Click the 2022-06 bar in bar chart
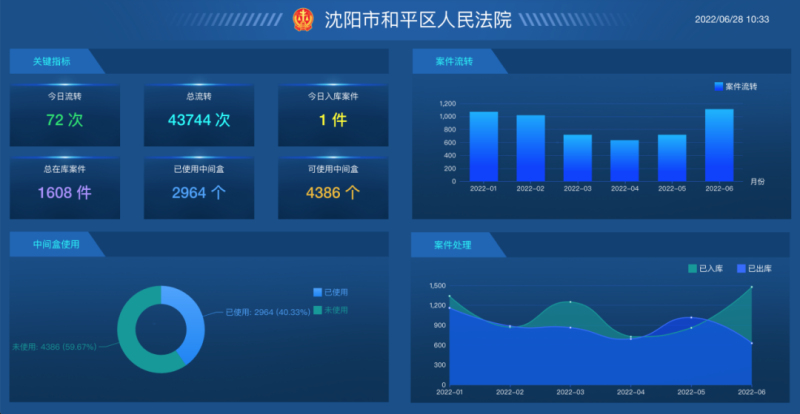 pos(719,146)
